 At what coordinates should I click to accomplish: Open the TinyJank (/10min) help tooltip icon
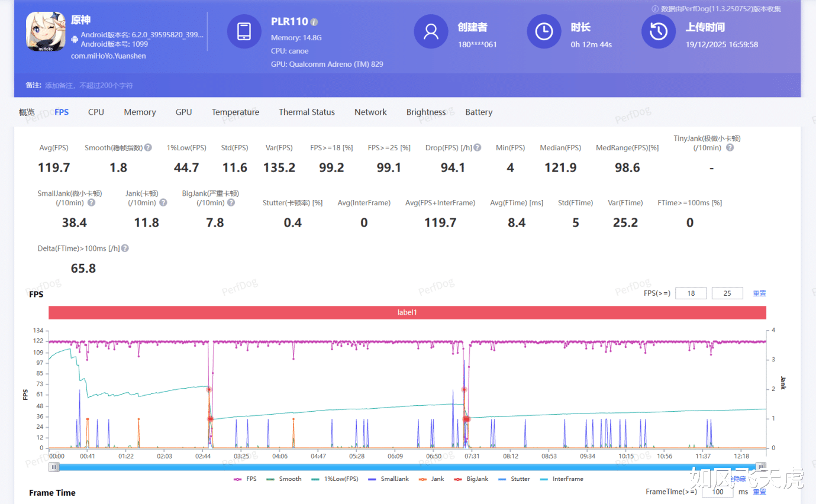click(730, 148)
